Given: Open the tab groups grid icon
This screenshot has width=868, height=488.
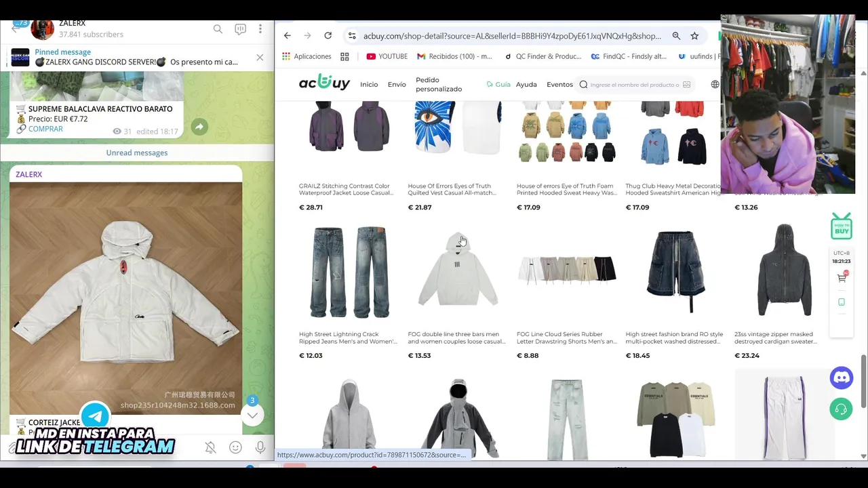Looking at the screenshot, I should point(344,56).
